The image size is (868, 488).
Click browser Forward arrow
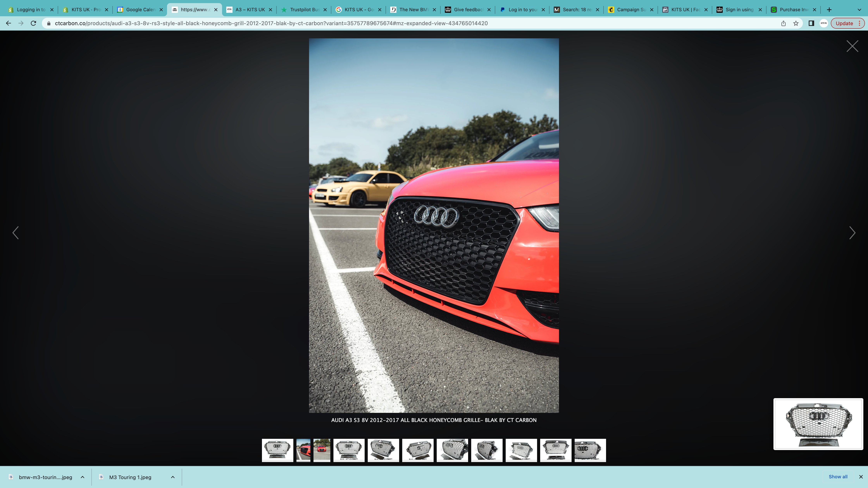click(21, 23)
